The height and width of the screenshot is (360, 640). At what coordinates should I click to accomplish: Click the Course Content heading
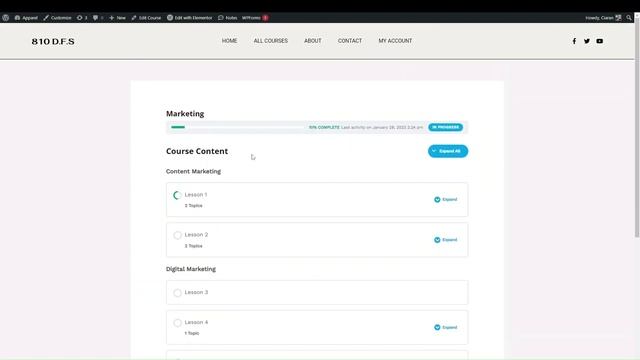point(197,151)
